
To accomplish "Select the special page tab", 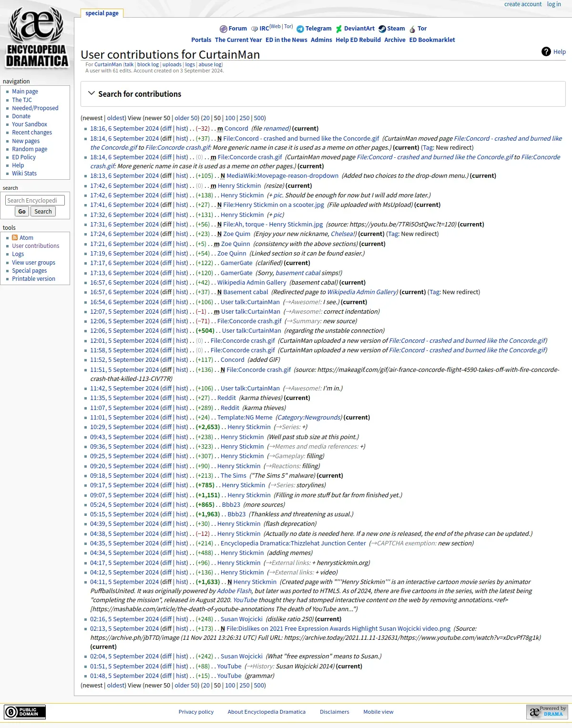I will tap(102, 13).
